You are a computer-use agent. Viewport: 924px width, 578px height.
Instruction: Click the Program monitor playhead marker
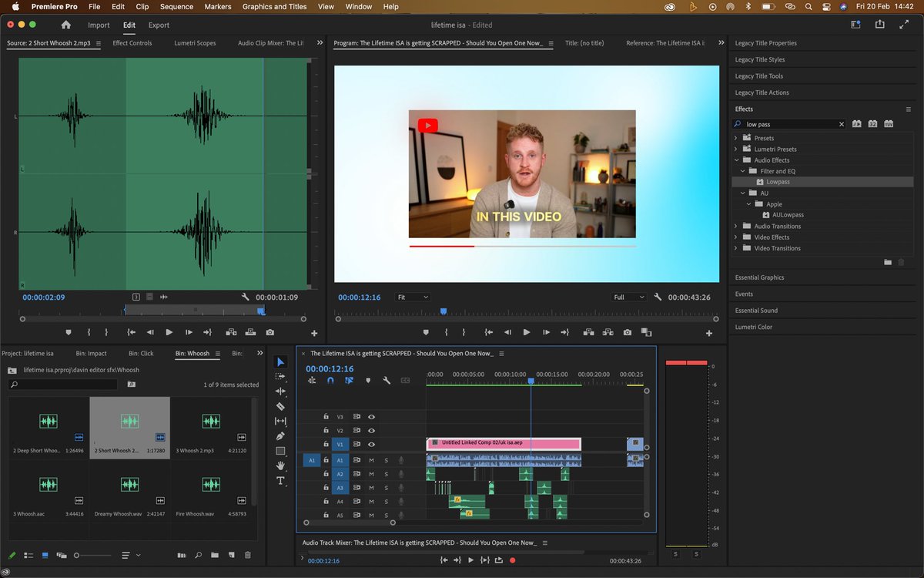coord(443,311)
